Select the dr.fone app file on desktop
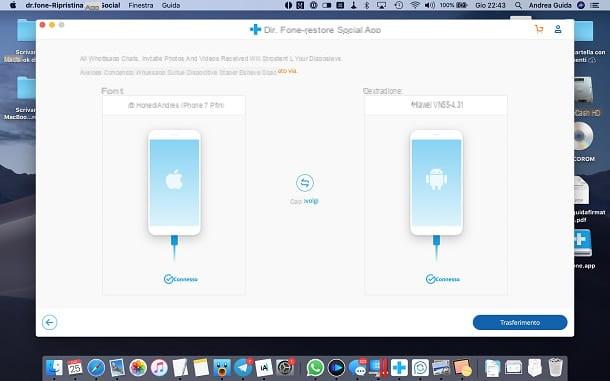The width and height of the screenshot is (610, 381). [x=583, y=243]
